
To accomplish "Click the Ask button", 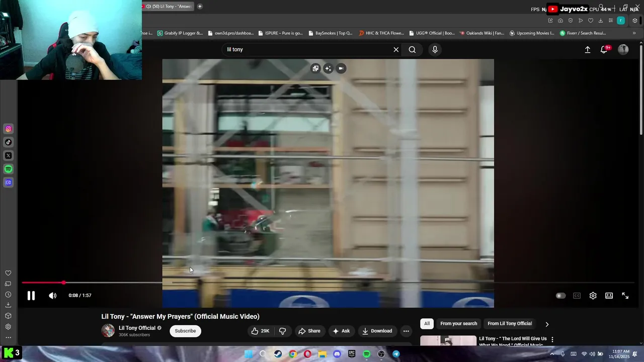I will 341,331.
